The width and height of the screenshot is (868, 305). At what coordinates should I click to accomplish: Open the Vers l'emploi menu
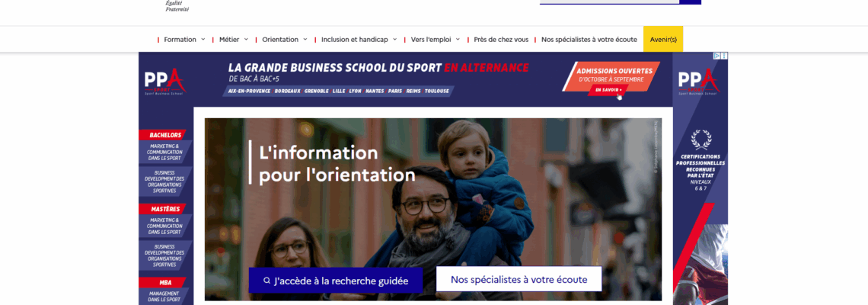pos(435,40)
